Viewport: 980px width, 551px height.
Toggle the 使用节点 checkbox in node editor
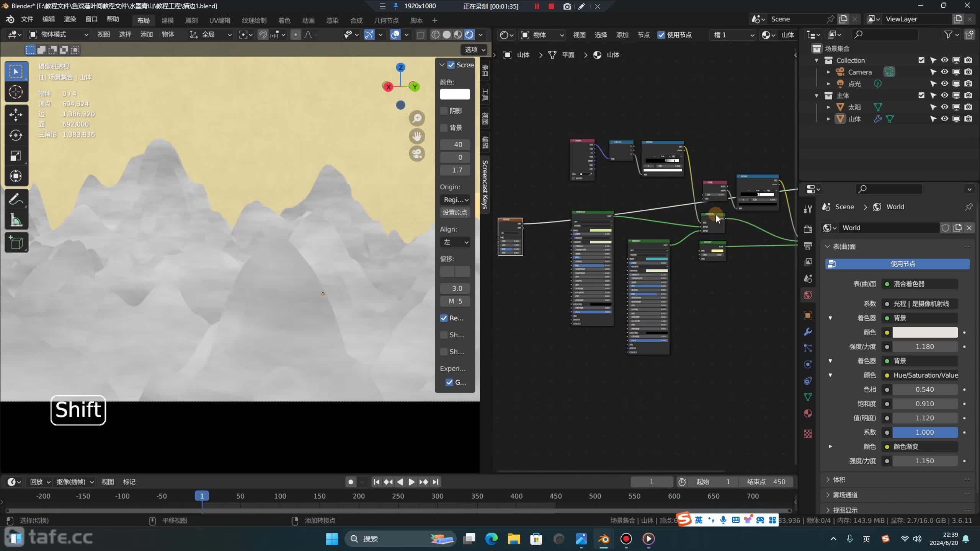(661, 35)
